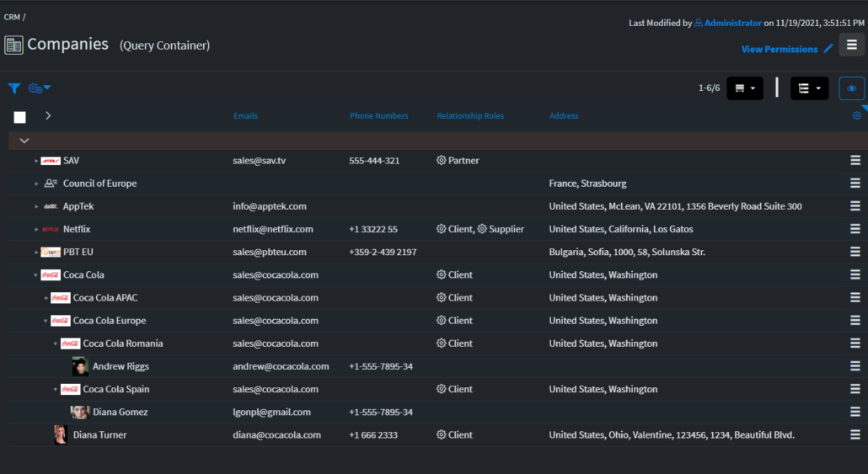Viewport: 868px width, 474px height.
Task: Sort by Phone Numbers column header
Action: tap(378, 115)
